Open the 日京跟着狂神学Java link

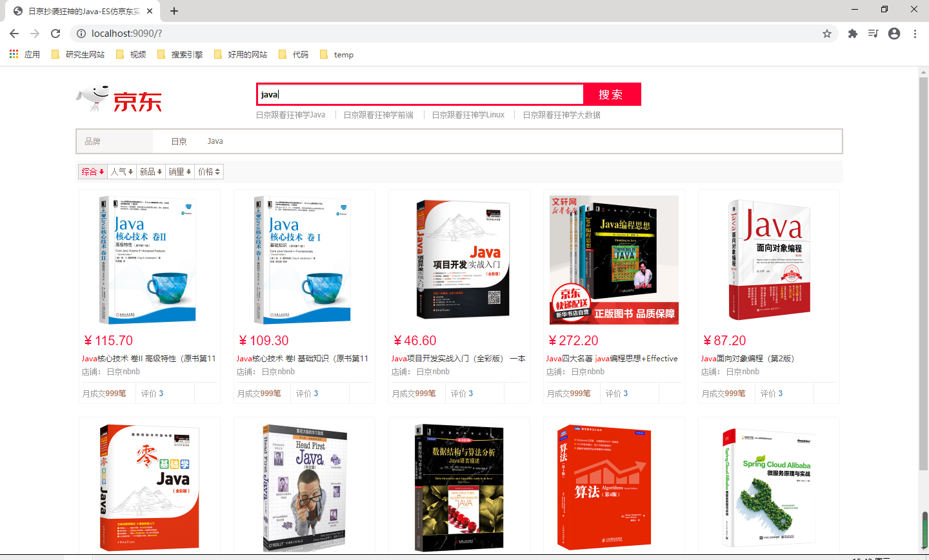[x=290, y=115]
